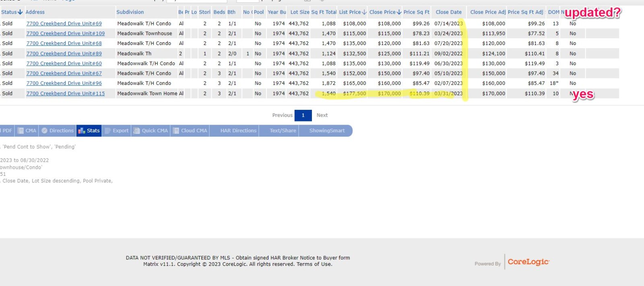Click the CoreLogic logo

(x=528, y=262)
